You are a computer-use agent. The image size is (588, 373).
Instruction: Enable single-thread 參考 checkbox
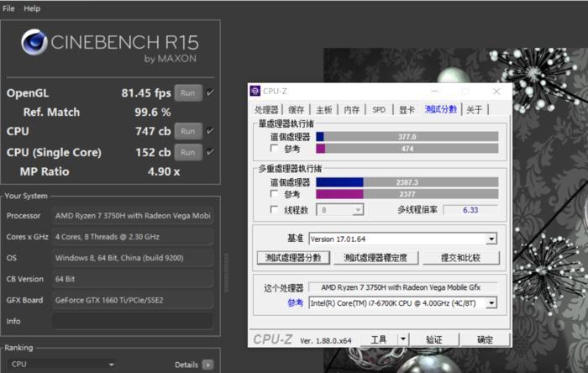[x=275, y=149]
